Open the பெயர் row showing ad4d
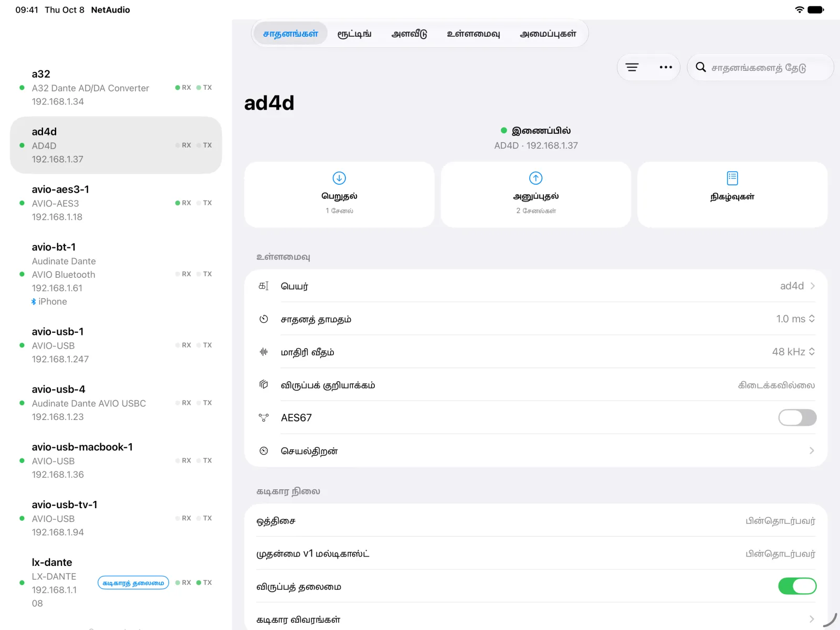840x630 pixels. click(x=535, y=286)
